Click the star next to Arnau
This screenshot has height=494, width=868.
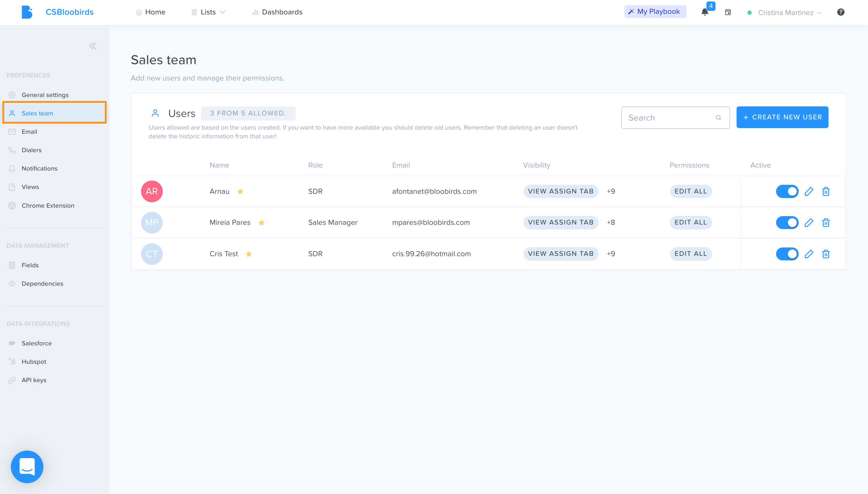point(240,191)
